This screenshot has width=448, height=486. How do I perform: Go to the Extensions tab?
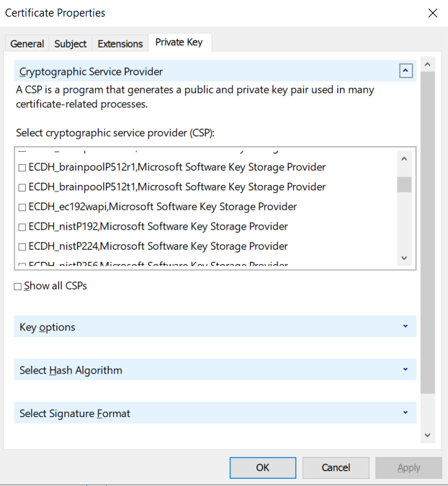coord(120,44)
